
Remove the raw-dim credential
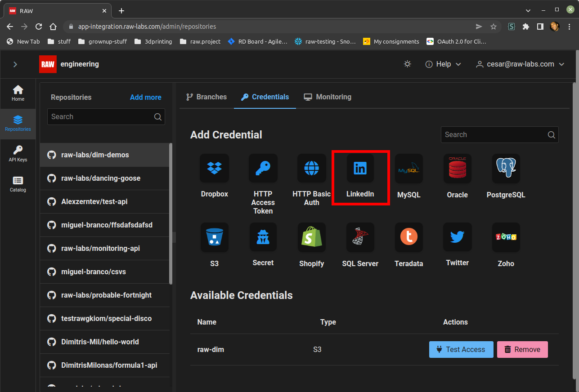tap(522, 349)
